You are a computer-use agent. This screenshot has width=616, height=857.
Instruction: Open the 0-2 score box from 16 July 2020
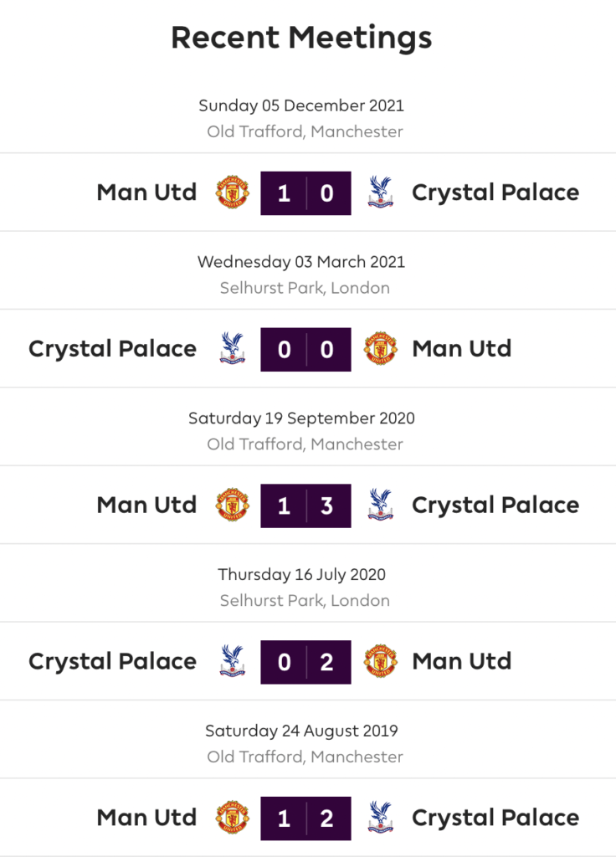click(305, 662)
